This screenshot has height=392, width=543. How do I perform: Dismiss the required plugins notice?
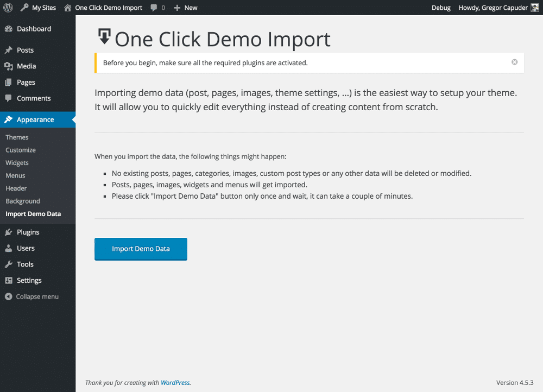(515, 62)
